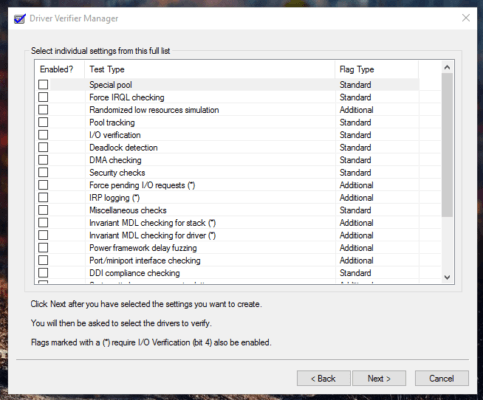
Task: Click the scrollbar down arrow
Action: [447, 277]
